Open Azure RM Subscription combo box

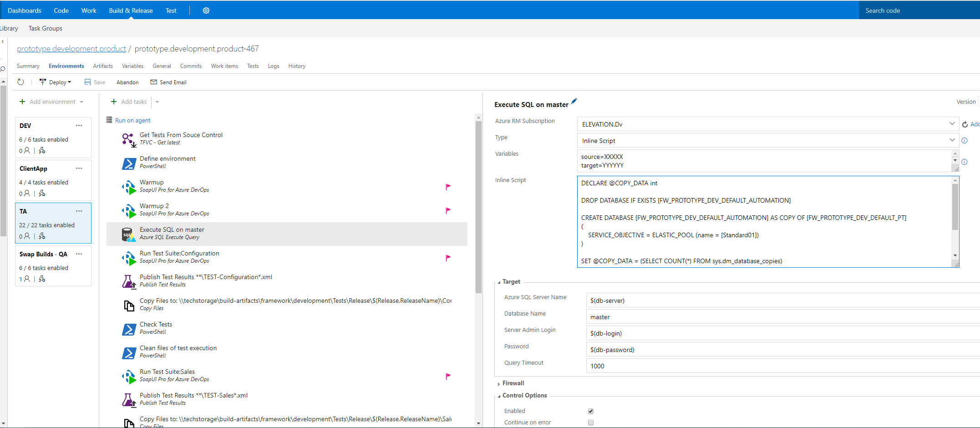[767, 124]
